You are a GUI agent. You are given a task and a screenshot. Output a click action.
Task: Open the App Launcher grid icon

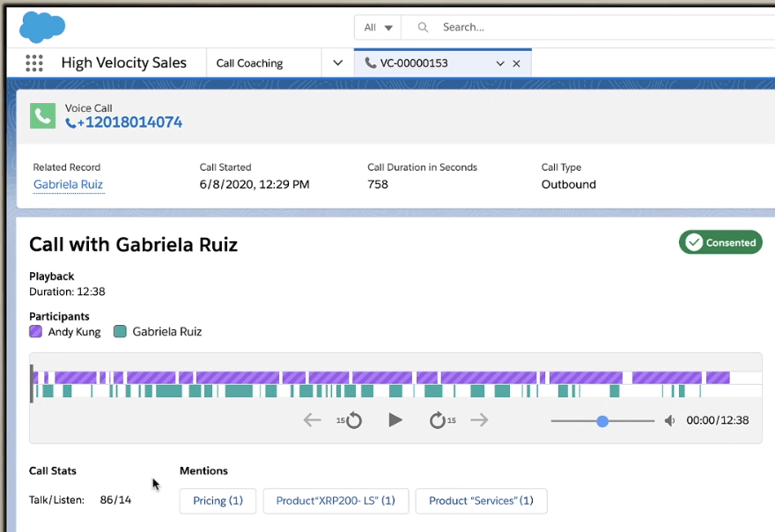coord(34,63)
